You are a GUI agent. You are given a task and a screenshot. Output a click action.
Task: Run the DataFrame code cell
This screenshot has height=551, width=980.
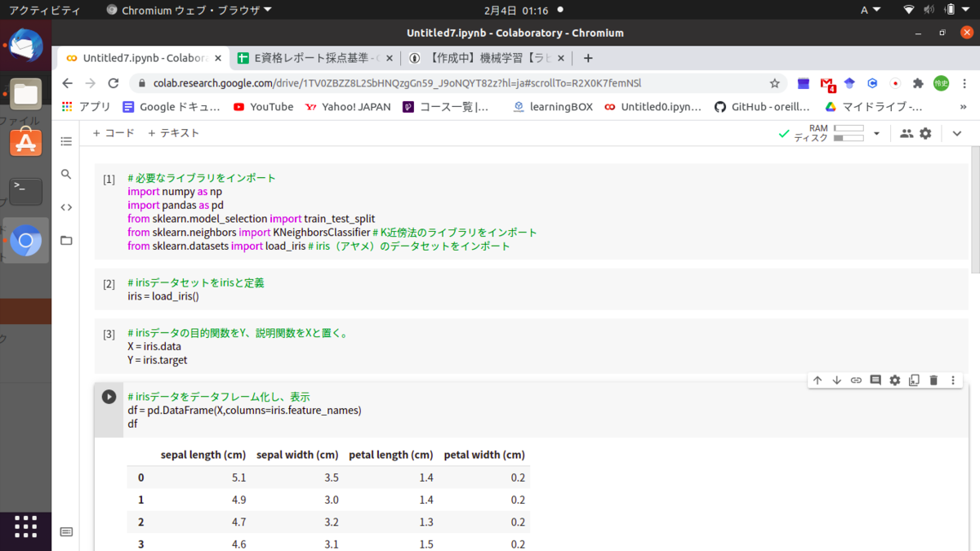(x=109, y=397)
